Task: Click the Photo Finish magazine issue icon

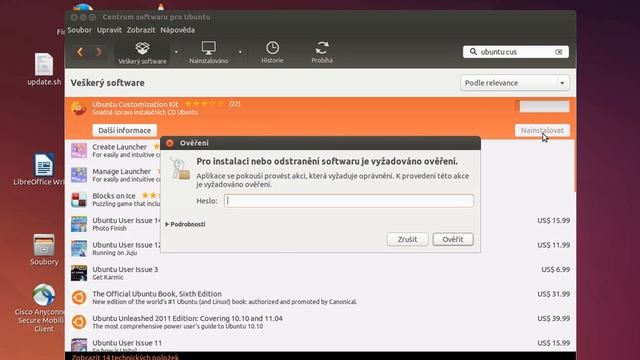Action: click(79, 224)
